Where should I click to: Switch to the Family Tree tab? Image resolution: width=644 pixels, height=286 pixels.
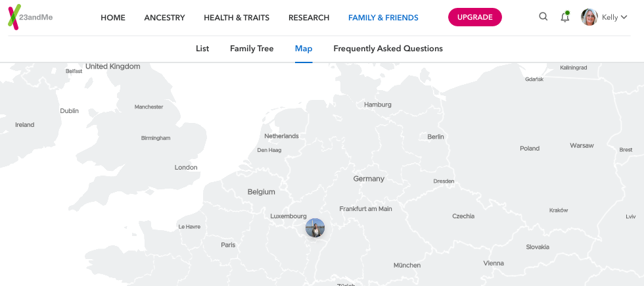click(x=252, y=49)
